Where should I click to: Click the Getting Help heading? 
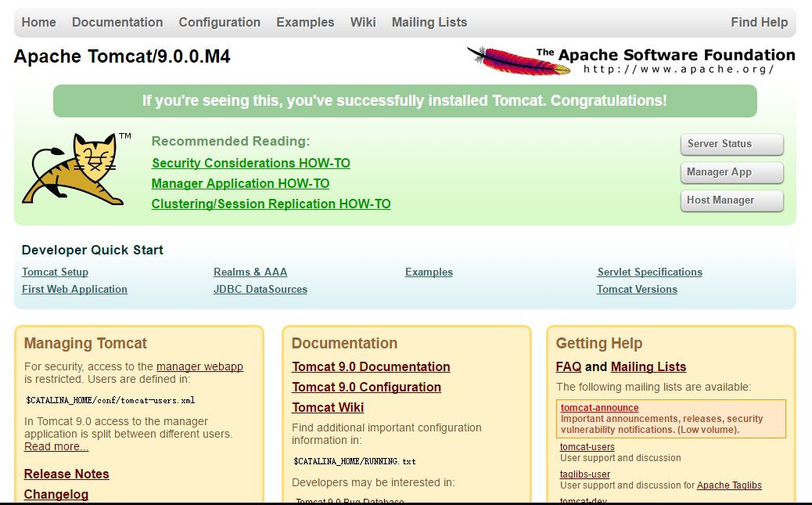click(599, 343)
